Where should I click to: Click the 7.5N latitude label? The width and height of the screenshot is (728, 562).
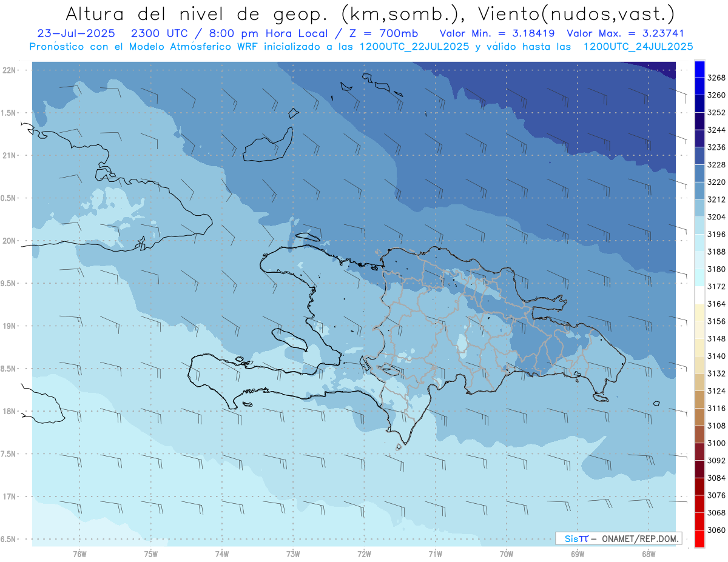8,454
